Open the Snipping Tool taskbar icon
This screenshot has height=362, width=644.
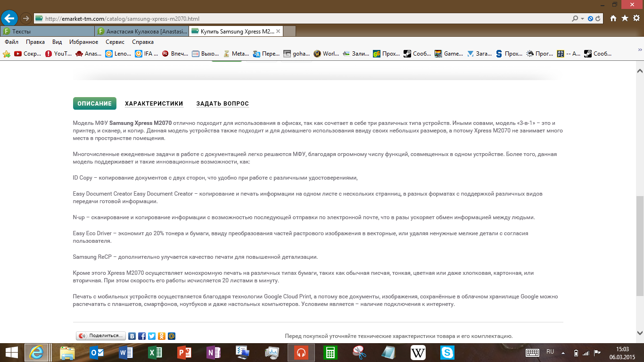[359, 353]
